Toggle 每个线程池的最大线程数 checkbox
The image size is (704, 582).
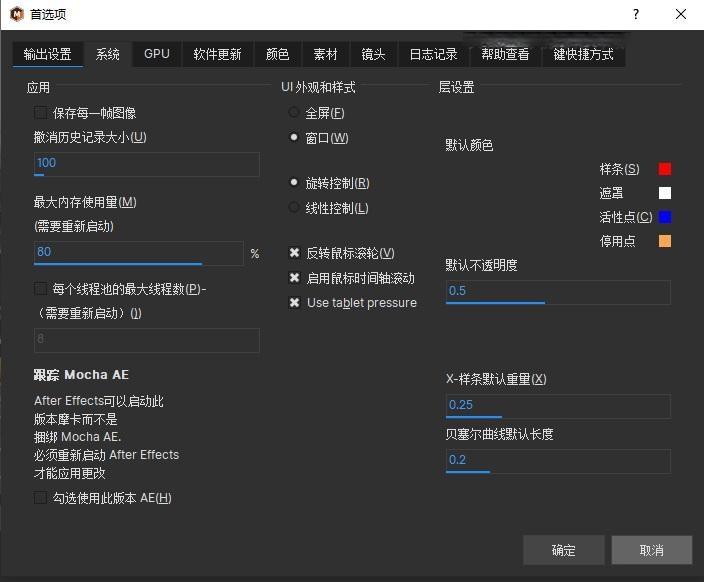point(41,289)
